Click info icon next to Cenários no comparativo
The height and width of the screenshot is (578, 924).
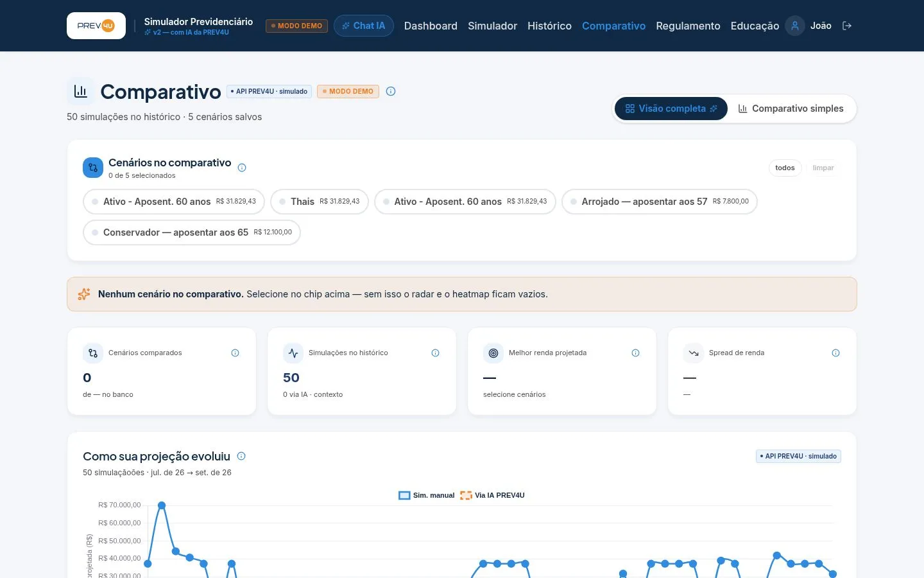point(242,168)
